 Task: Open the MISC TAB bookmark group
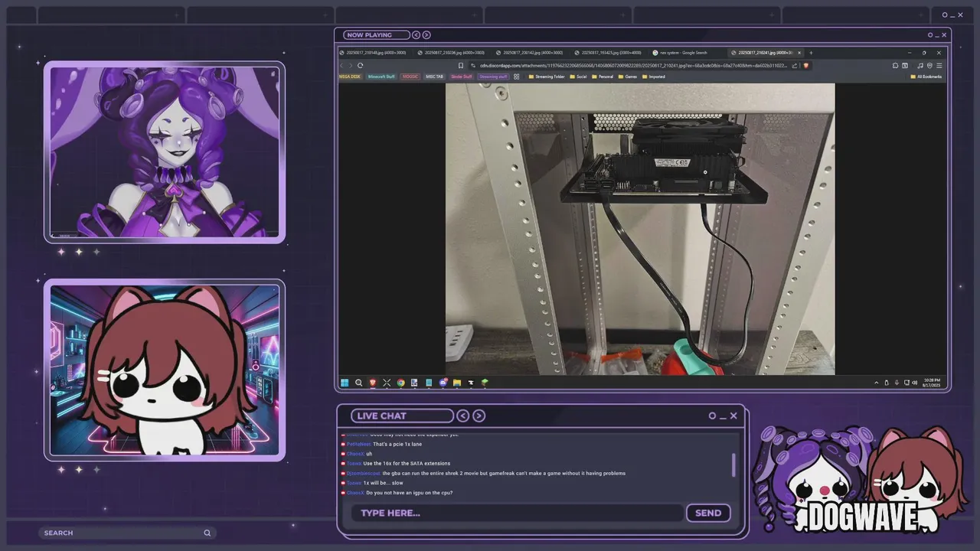435,77
